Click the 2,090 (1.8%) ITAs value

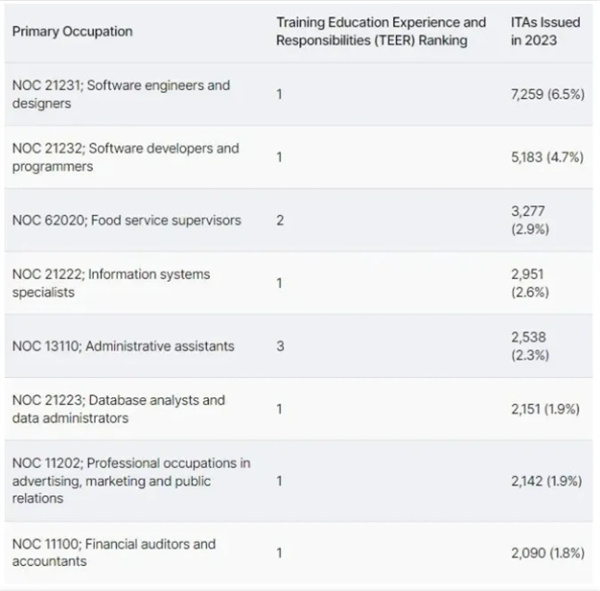546,552
